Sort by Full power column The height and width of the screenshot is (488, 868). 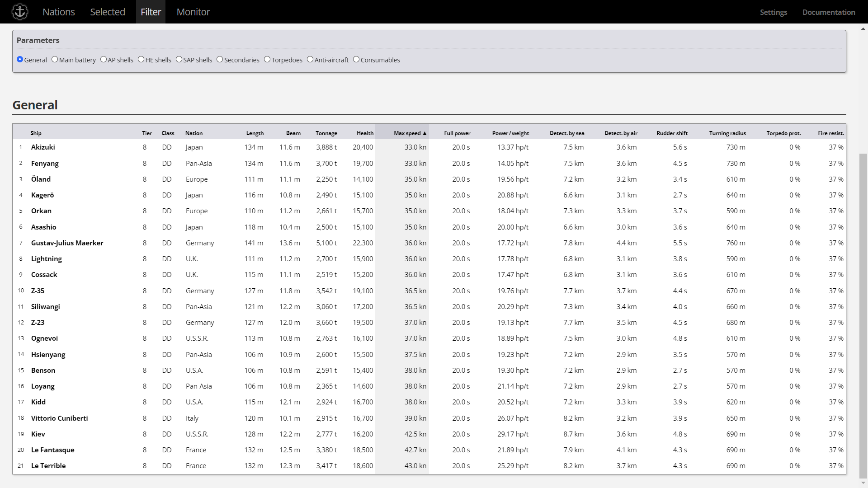(x=457, y=133)
